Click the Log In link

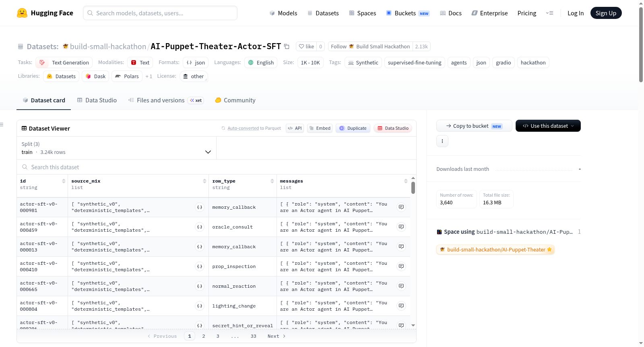[575, 13]
